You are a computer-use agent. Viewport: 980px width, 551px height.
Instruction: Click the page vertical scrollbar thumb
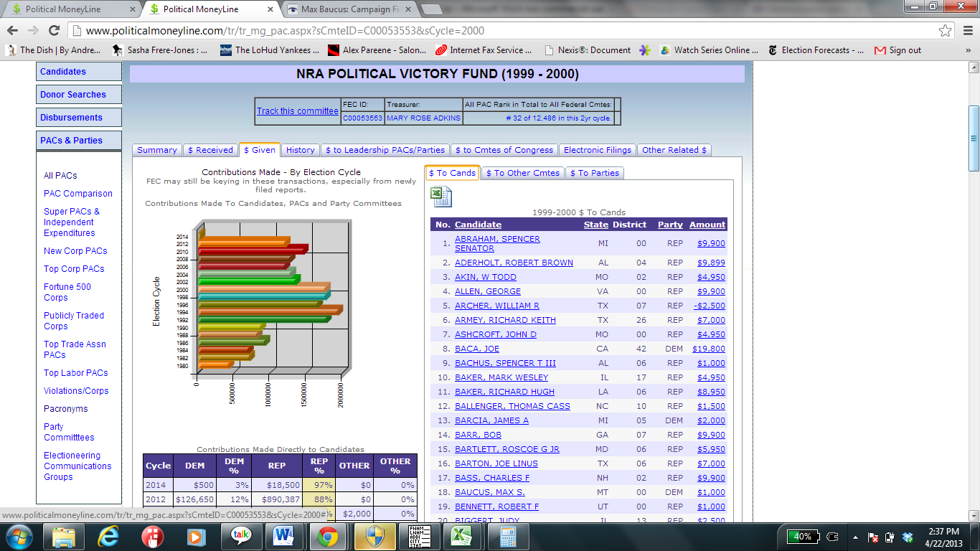click(974, 138)
